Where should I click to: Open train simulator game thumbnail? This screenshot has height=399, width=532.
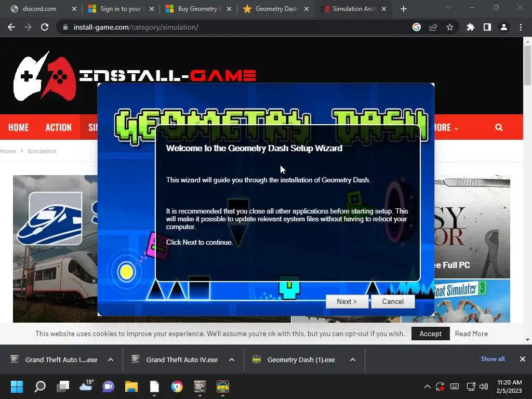pos(55,249)
